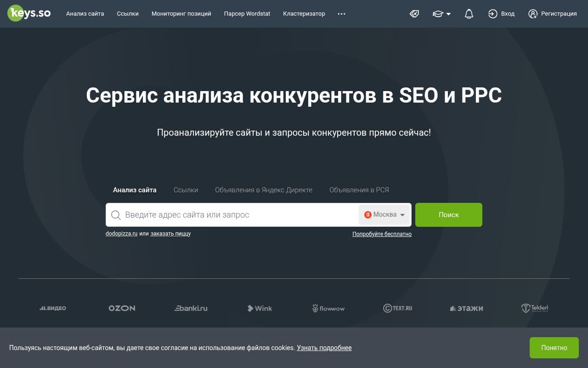Open the notifications bell
Screen dimensions: 588x368
pos(469,14)
